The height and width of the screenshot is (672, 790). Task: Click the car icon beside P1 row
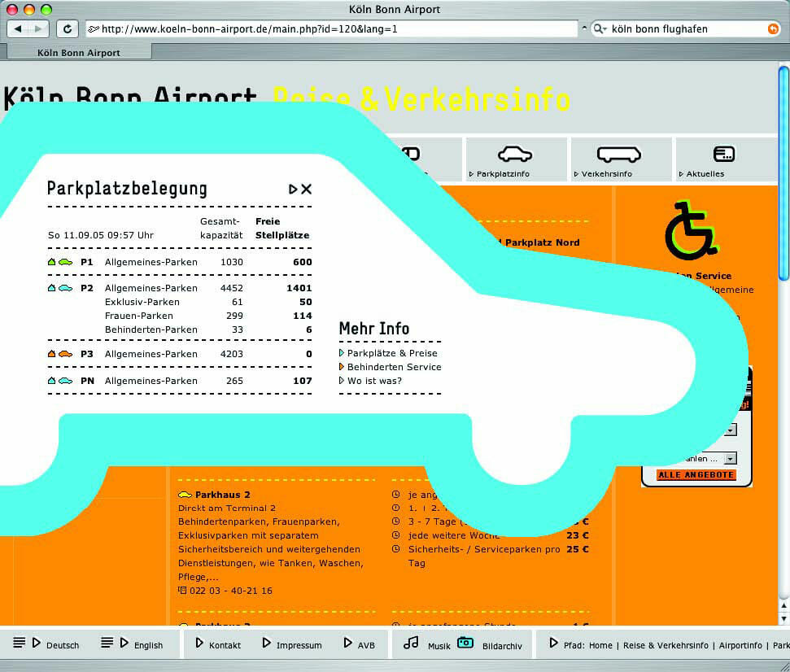pyautogui.click(x=68, y=261)
